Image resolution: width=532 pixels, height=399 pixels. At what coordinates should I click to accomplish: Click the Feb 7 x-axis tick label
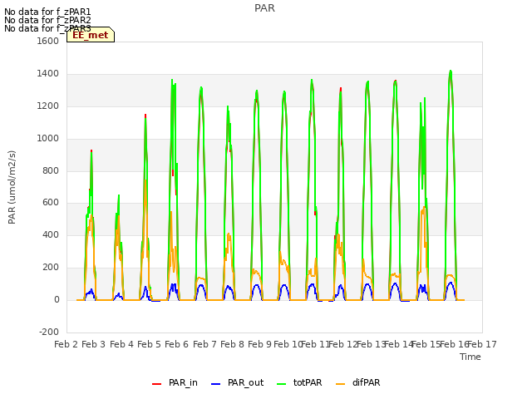click(204, 344)
